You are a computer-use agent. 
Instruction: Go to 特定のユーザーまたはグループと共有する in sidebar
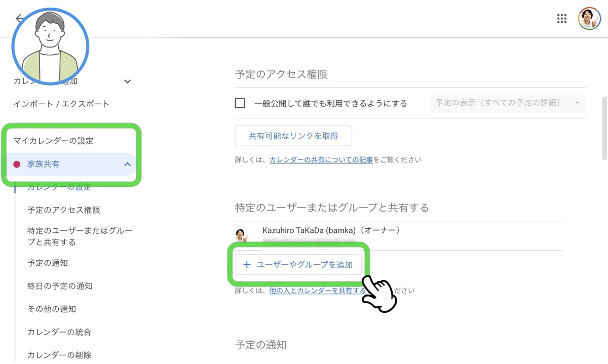click(x=80, y=236)
